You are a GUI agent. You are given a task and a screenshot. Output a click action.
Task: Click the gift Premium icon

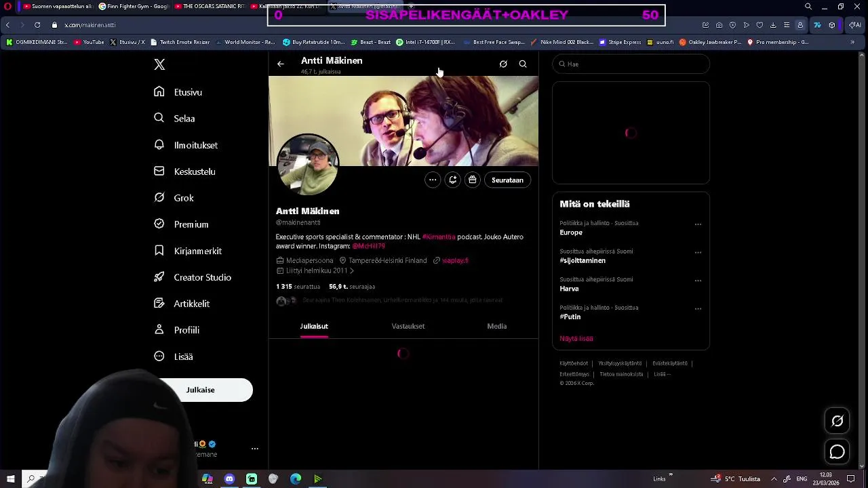coord(473,180)
